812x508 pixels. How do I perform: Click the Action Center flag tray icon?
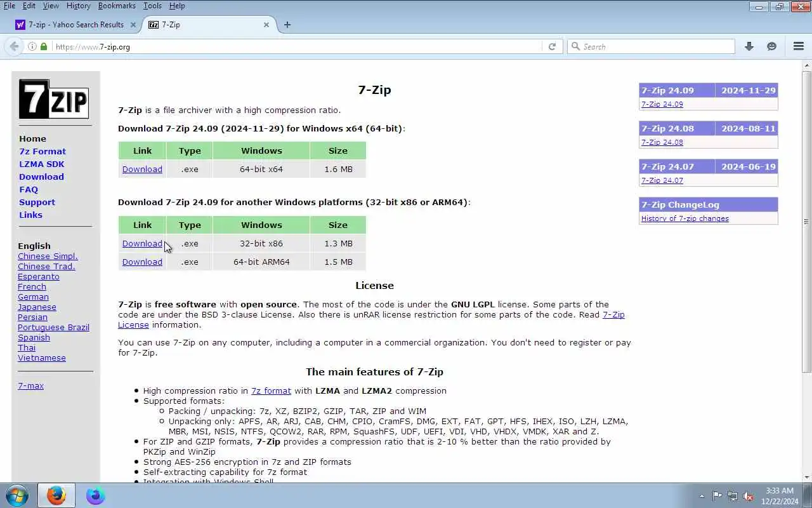point(717,496)
